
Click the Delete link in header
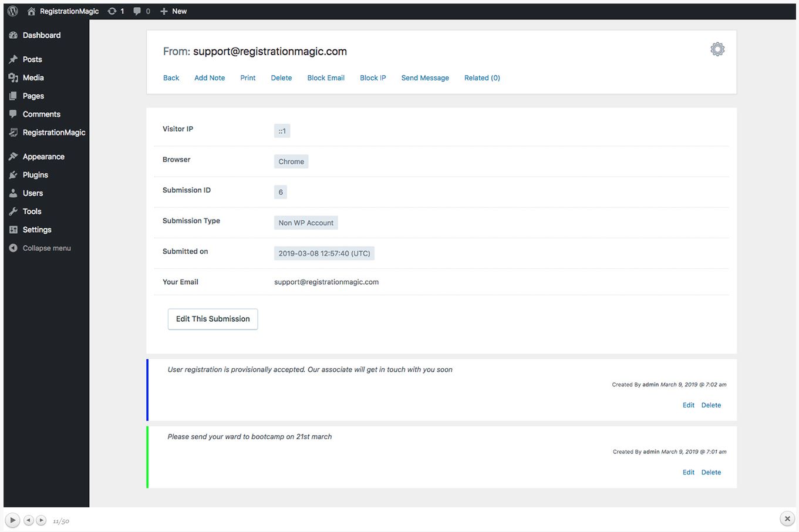coord(281,78)
